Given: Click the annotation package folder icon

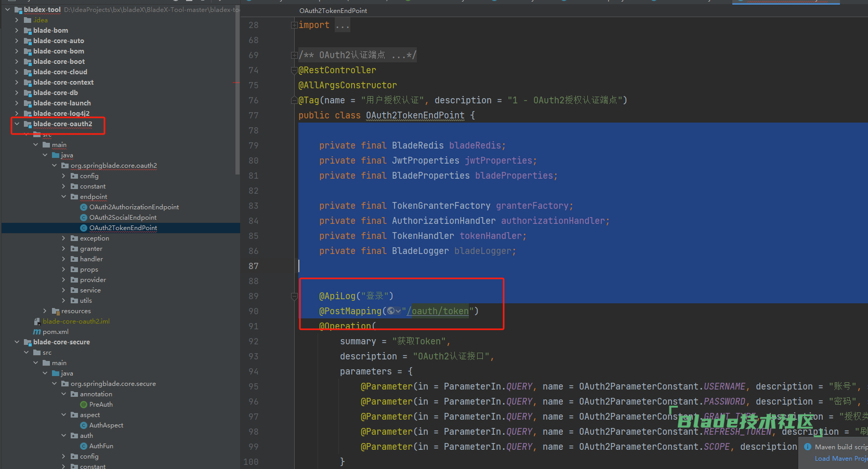Looking at the screenshot, I should click(74, 394).
